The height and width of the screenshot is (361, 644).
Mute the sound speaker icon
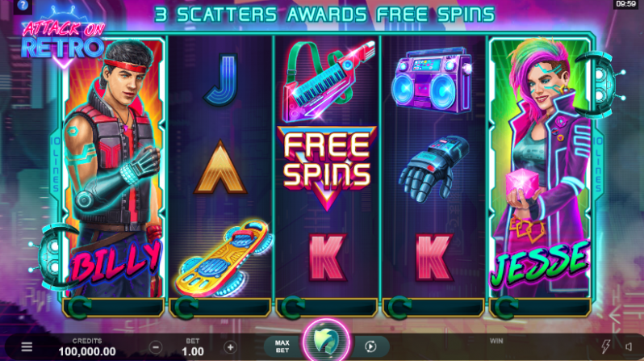coord(629,347)
